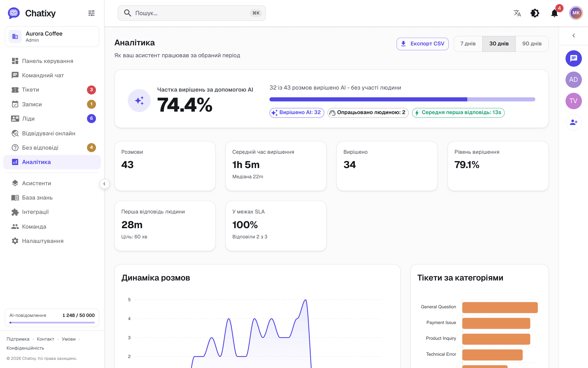Click the ⌘K shortcut hint
588x368 pixels.
tap(256, 13)
